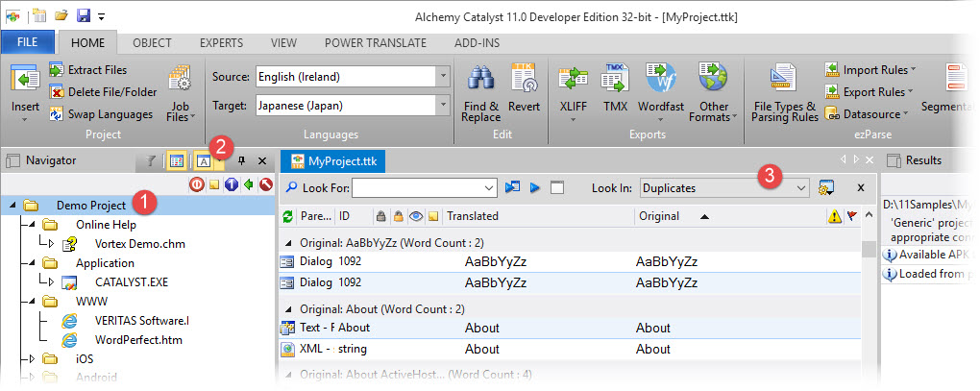Collapse the Online Help folder
This screenshot has width=980, height=391.
[32, 224]
